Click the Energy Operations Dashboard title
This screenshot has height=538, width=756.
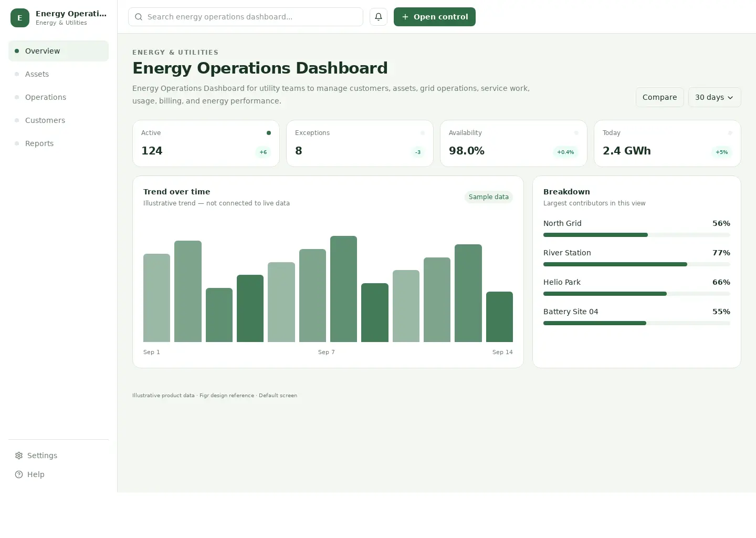click(x=260, y=68)
